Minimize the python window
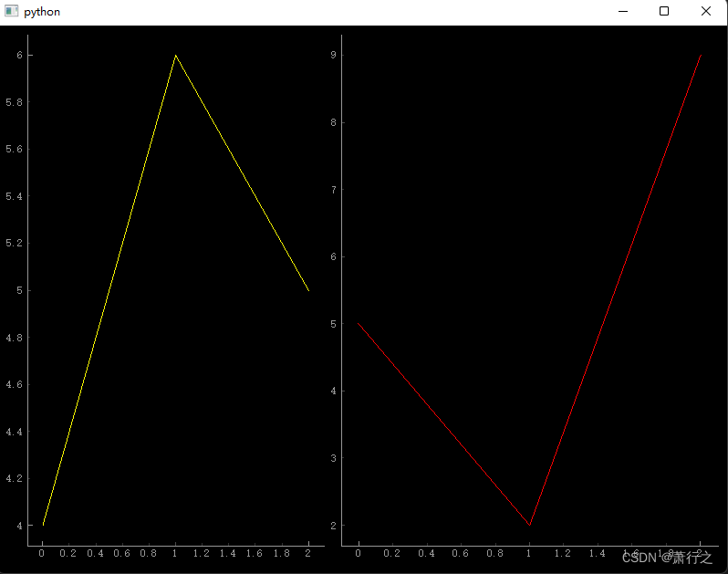This screenshot has height=574, width=728. tap(623, 11)
